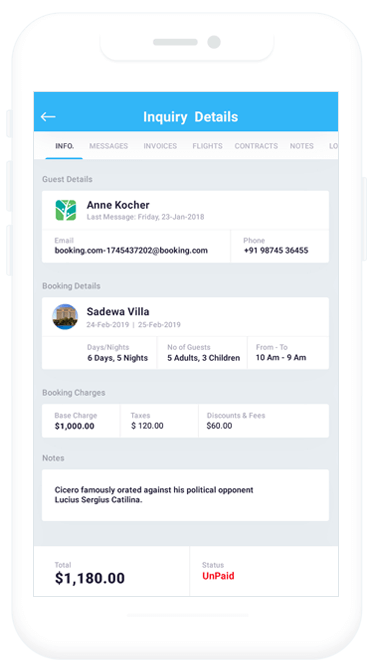Click the Notes text box
372x671 pixels.
[185, 495]
